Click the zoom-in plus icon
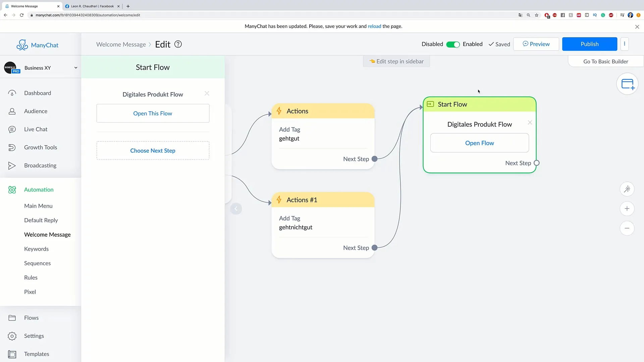The width and height of the screenshot is (644, 362). click(628, 208)
